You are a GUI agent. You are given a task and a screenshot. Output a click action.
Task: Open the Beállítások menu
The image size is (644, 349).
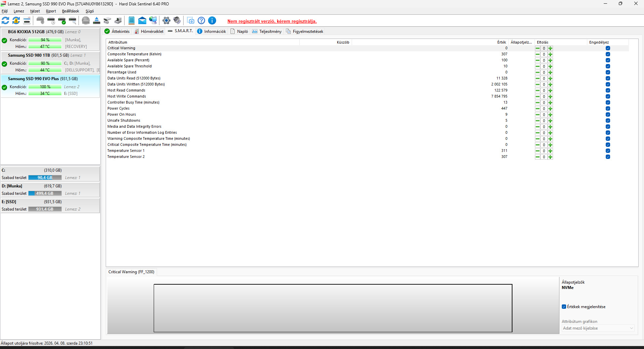[70, 11]
